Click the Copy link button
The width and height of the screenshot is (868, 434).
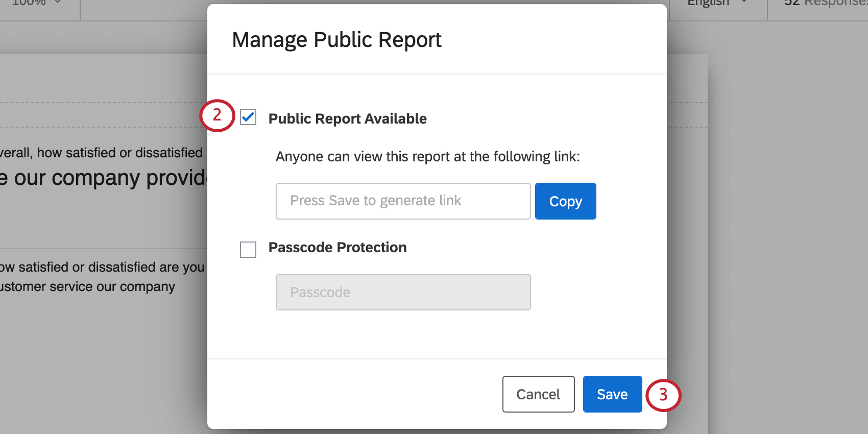click(565, 201)
